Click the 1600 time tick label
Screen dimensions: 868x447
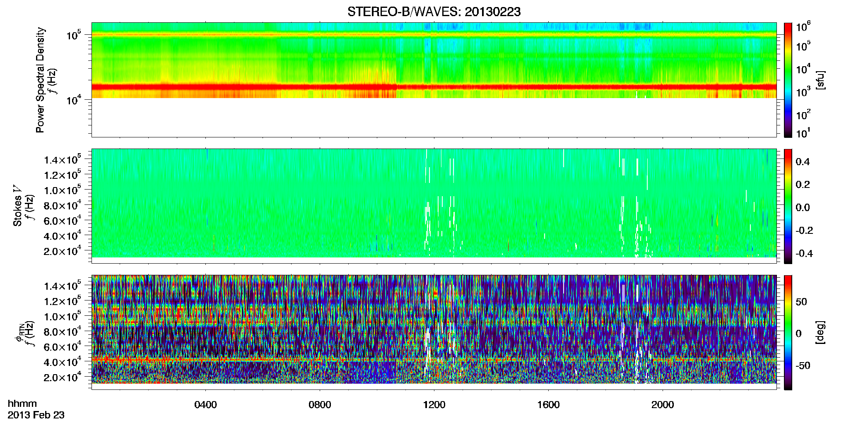(x=548, y=405)
